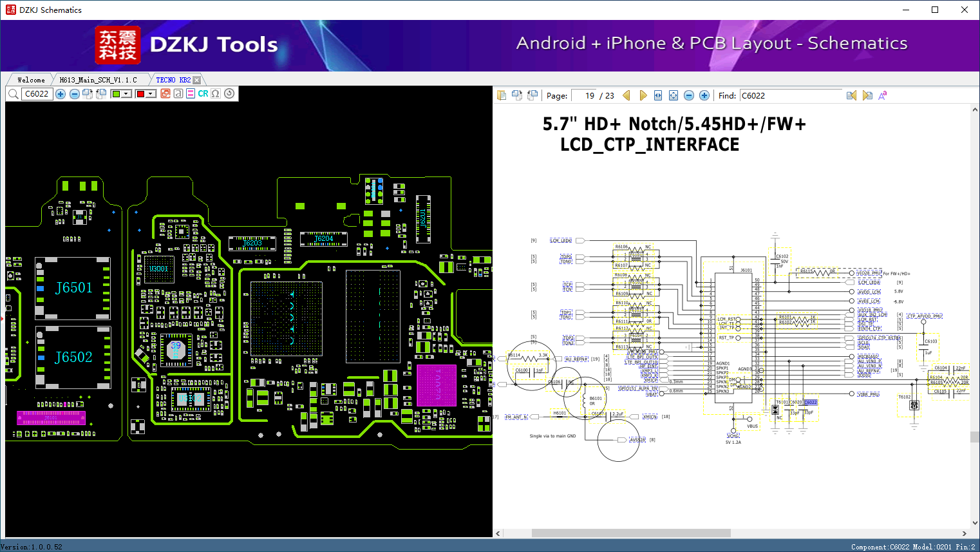Click the schematic scroll down arrow
980x552 pixels.
point(975,524)
